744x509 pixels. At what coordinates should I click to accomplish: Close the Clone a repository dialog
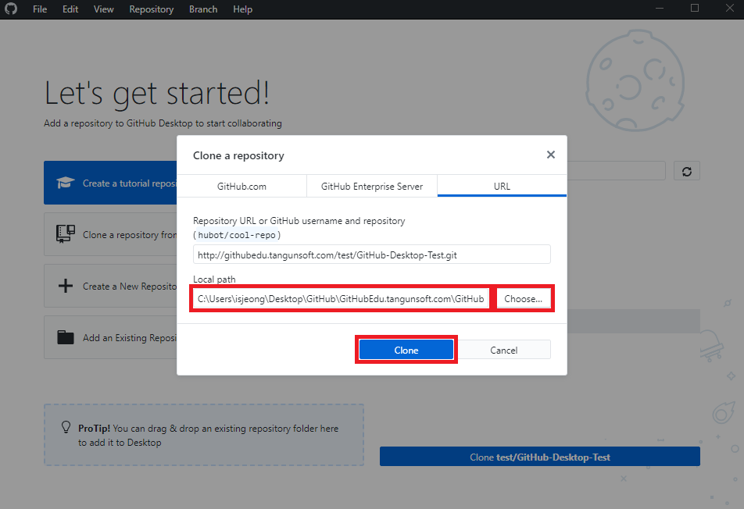point(550,155)
